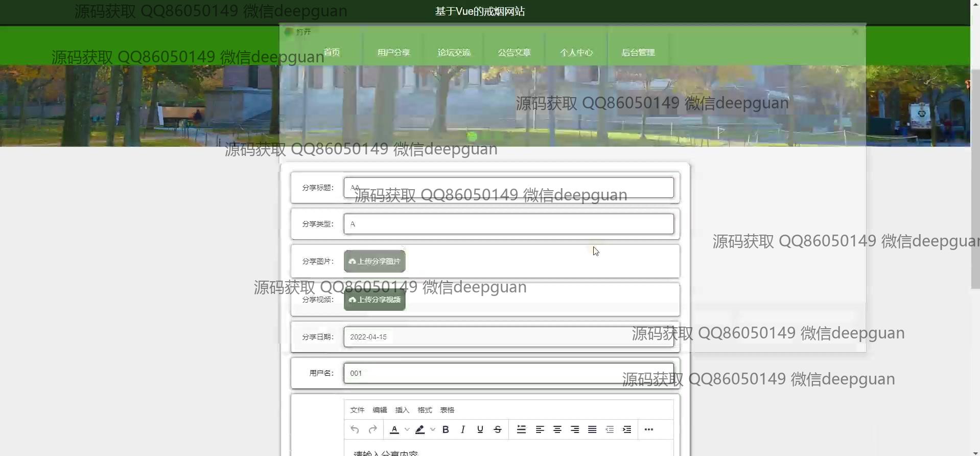Image resolution: width=980 pixels, height=456 pixels.
Task: Apply strikethrough formatting icon
Action: pos(497,429)
